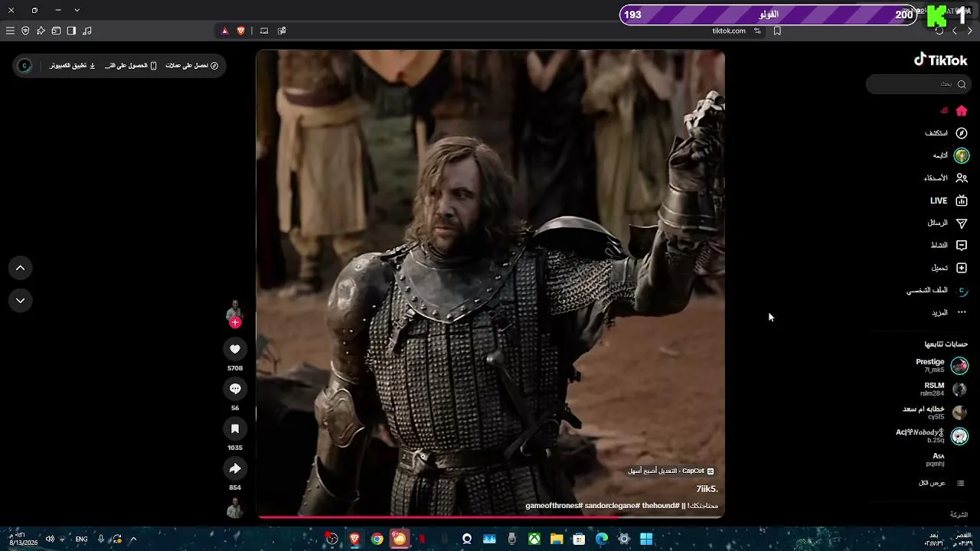Viewport: 980px width, 551px height.
Task: Open the Get Coins button
Action: pos(192,66)
